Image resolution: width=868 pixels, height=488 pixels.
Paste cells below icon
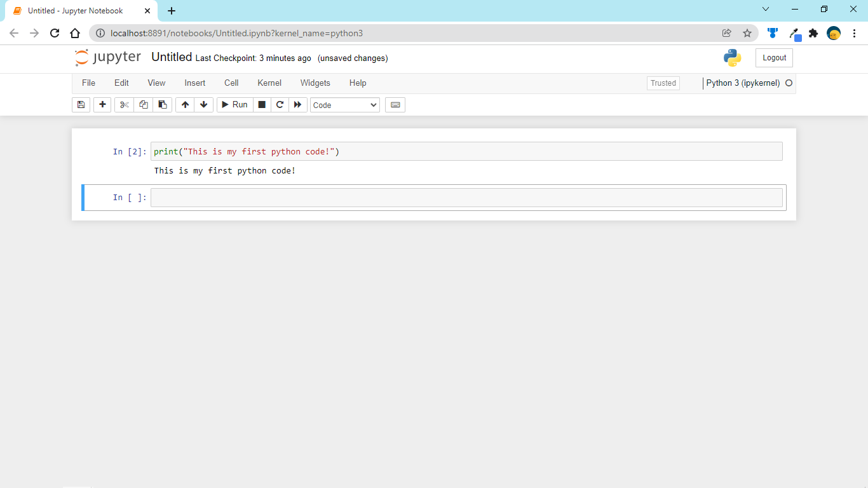[x=163, y=105]
